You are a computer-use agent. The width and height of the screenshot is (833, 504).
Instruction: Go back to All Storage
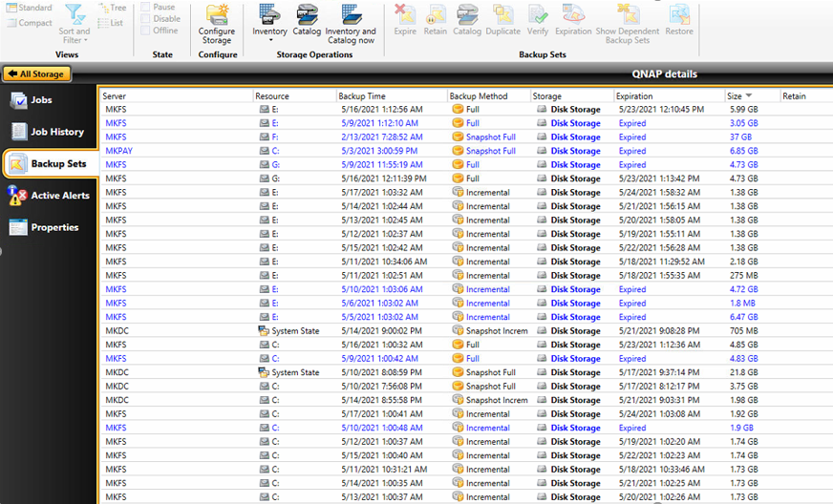[x=35, y=73]
